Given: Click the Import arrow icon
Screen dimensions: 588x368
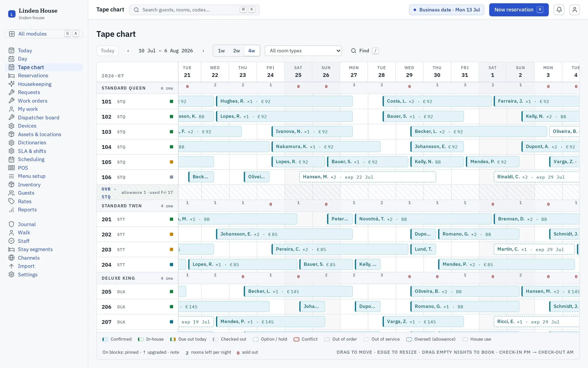Looking at the screenshot, I should 11,266.
